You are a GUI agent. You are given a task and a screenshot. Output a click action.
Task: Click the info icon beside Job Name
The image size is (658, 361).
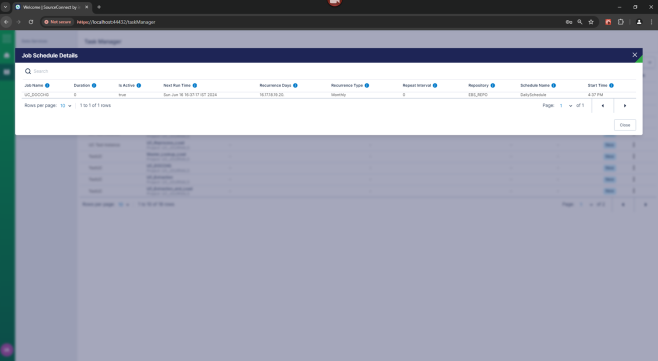47,85
